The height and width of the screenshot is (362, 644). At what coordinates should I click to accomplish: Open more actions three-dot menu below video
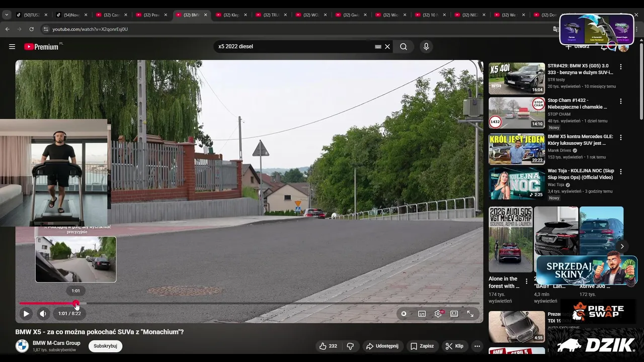(x=477, y=346)
